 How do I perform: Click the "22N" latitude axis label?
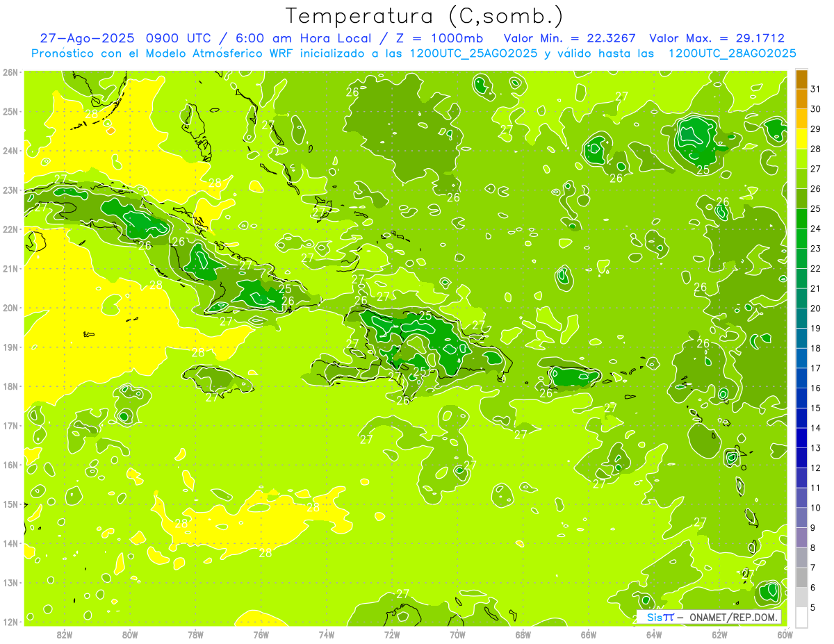click(10, 229)
